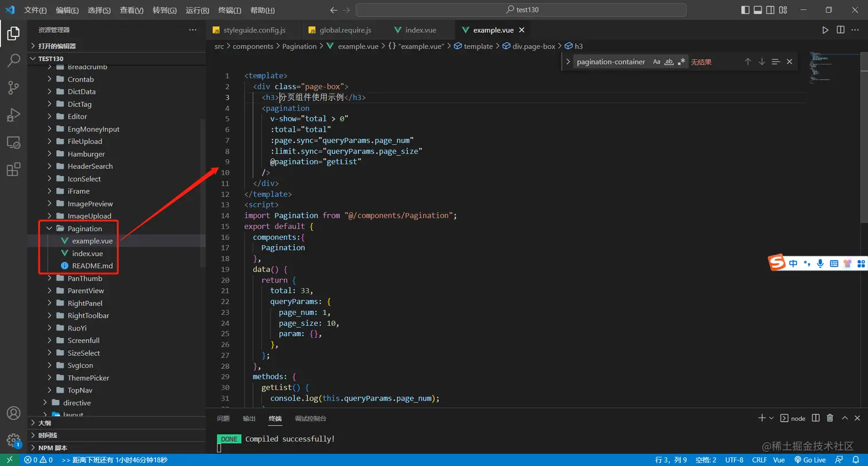Open the Explorer panel more actions ellipsis
The height and width of the screenshot is (466, 868).
click(x=192, y=30)
